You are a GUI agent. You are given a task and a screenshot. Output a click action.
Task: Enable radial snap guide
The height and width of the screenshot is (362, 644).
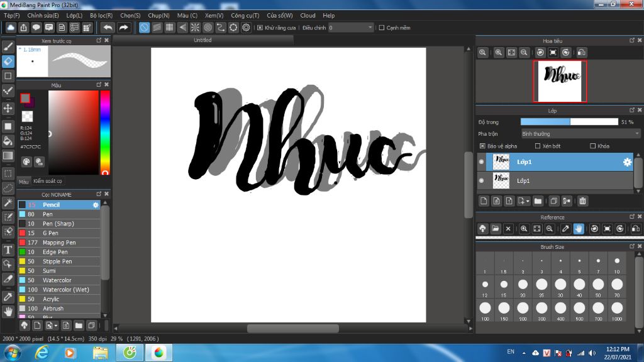(x=195, y=28)
